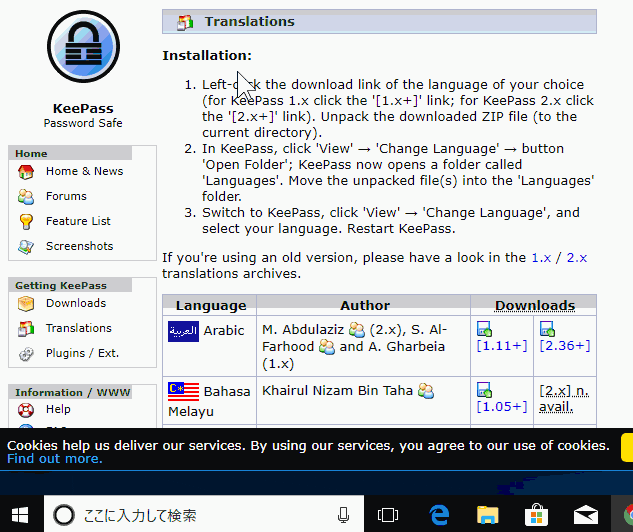Screen dimensions: 633x532
Task: Click the Downloads box icon
Action: point(26,304)
